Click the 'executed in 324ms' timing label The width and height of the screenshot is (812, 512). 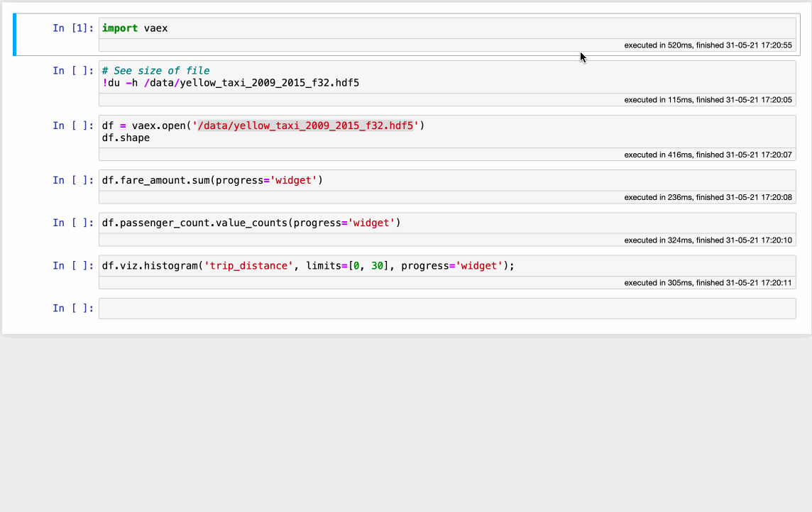(708, 240)
